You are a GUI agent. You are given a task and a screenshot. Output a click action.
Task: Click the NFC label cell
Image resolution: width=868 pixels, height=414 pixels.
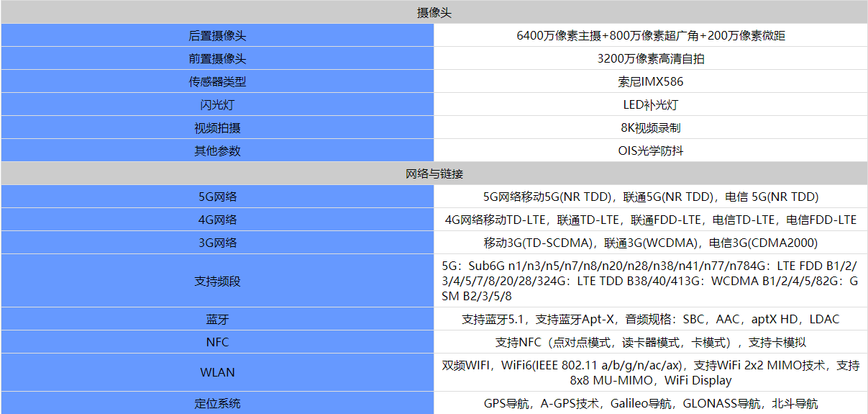click(x=217, y=342)
